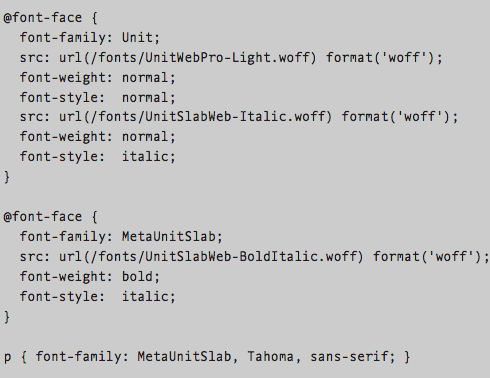The image size is (490, 378).
Task: Click the closing brace of second block
Action: pos(7,317)
